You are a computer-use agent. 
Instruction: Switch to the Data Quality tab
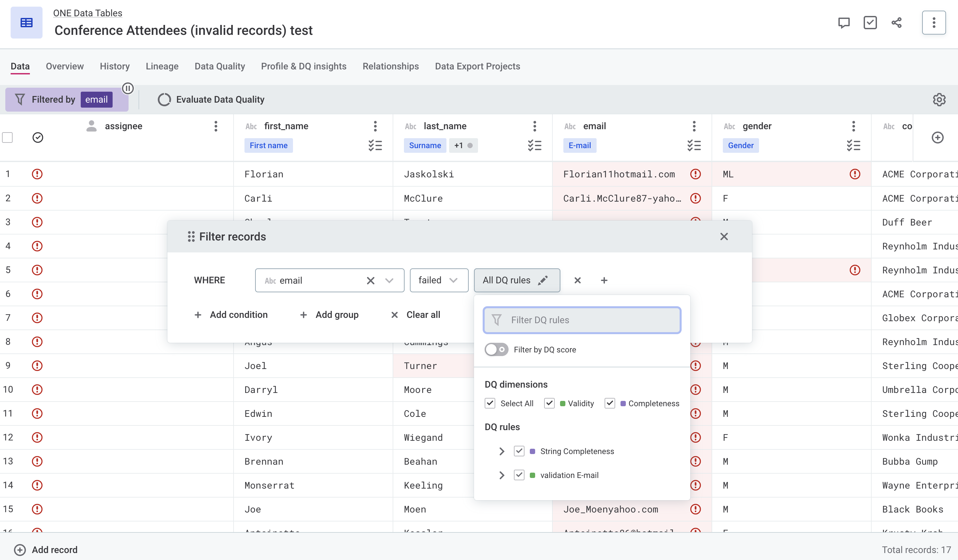click(220, 66)
